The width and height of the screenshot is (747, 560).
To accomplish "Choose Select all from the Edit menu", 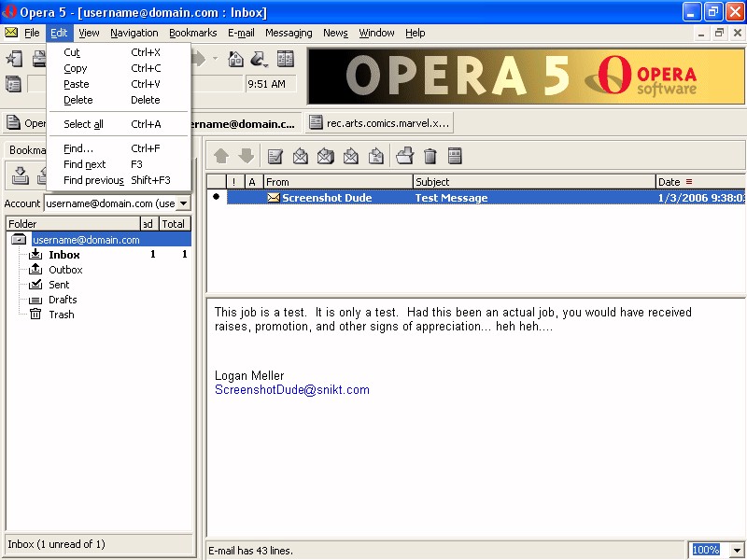I will pyautogui.click(x=119, y=124).
